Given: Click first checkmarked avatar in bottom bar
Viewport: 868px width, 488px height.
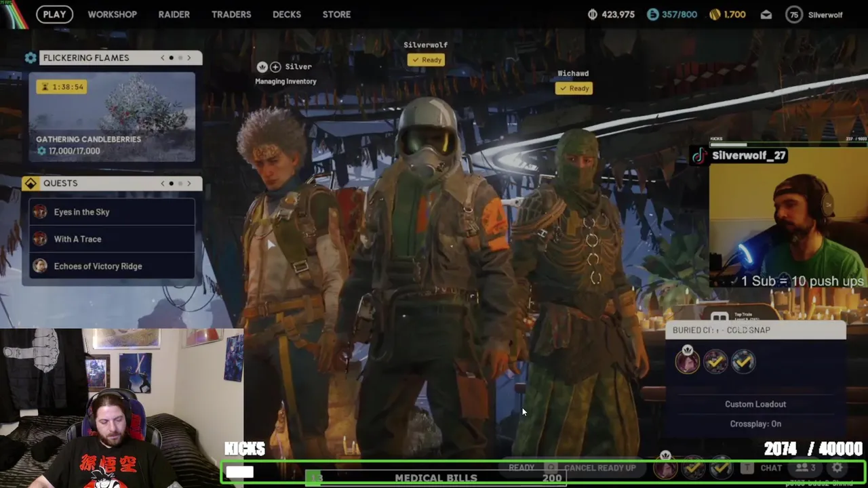Looking at the screenshot, I should (x=692, y=468).
